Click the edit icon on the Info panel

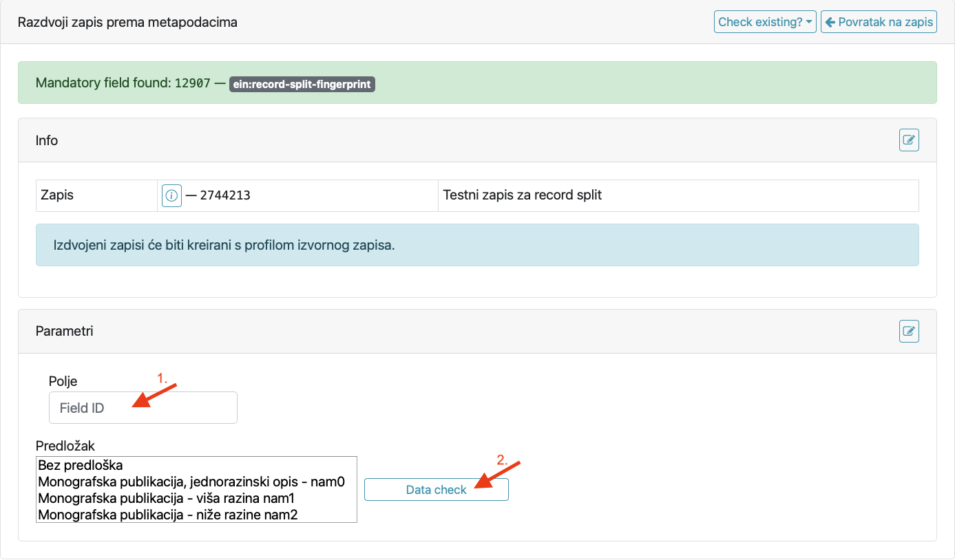pos(909,140)
